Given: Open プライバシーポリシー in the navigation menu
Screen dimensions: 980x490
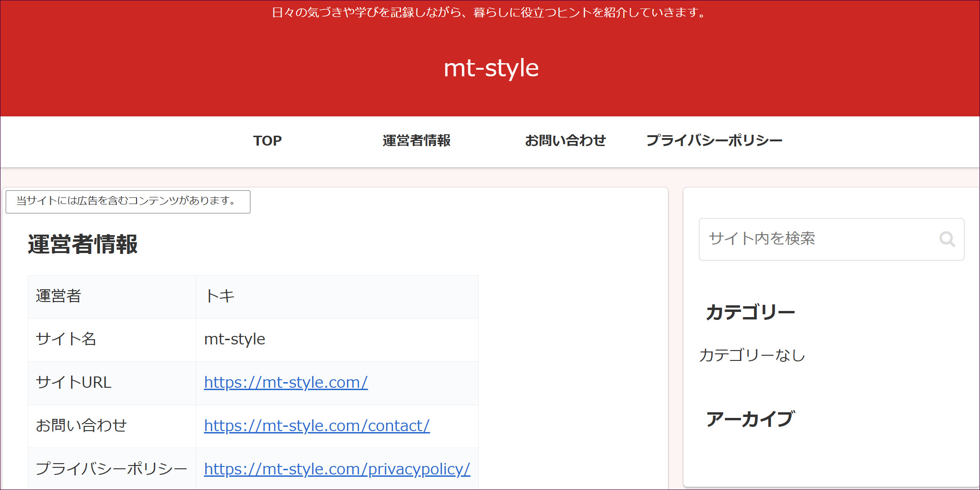Looking at the screenshot, I should point(714,140).
